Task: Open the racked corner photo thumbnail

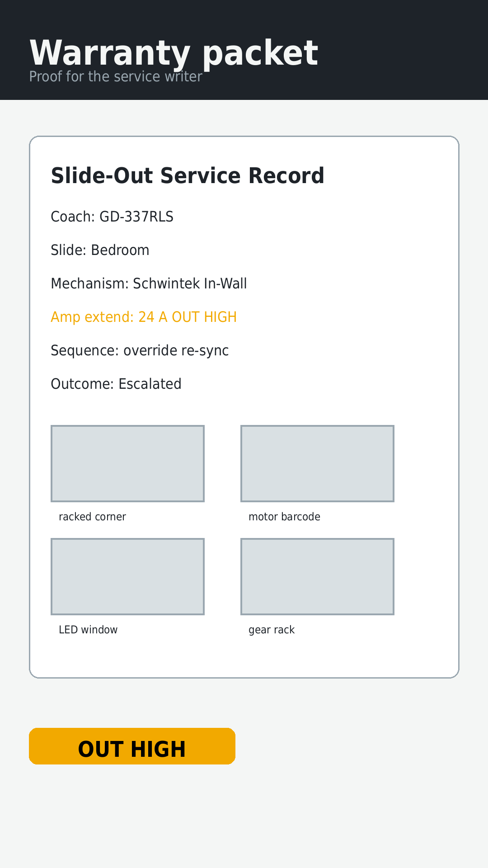Action: coord(127,463)
